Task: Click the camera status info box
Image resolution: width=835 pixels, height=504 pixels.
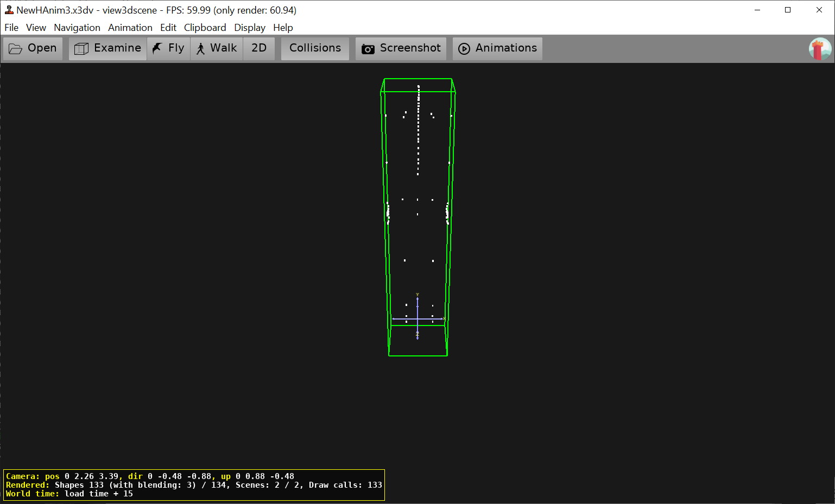Action: (x=194, y=484)
